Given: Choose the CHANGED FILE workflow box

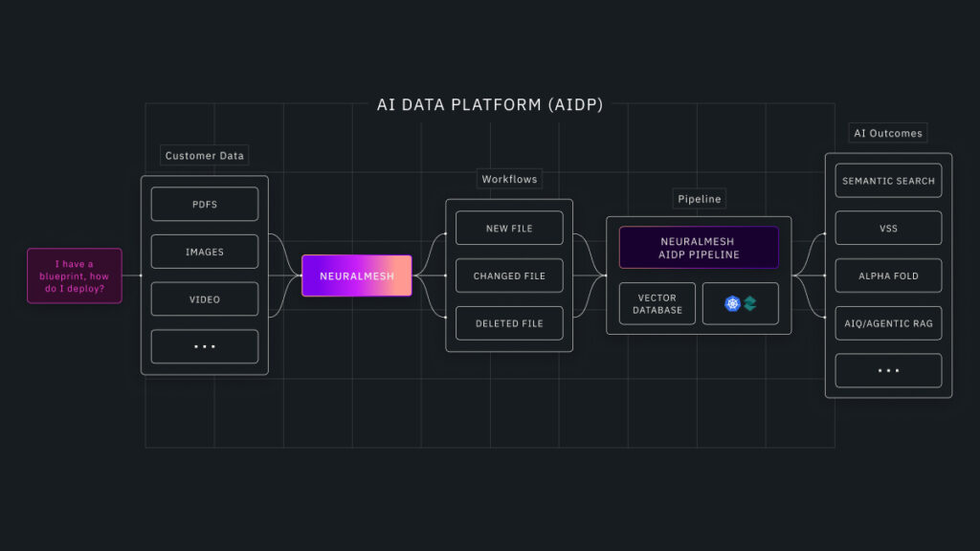Looking at the screenshot, I should point(509,275).
